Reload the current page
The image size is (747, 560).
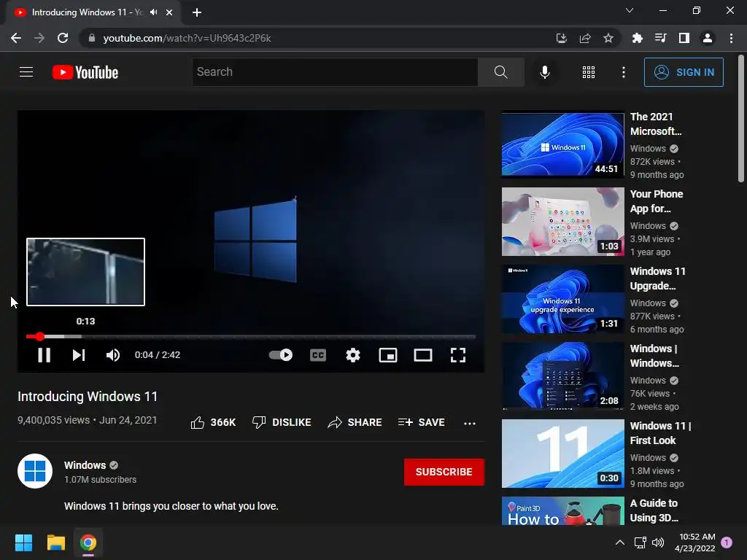point(63,38)
